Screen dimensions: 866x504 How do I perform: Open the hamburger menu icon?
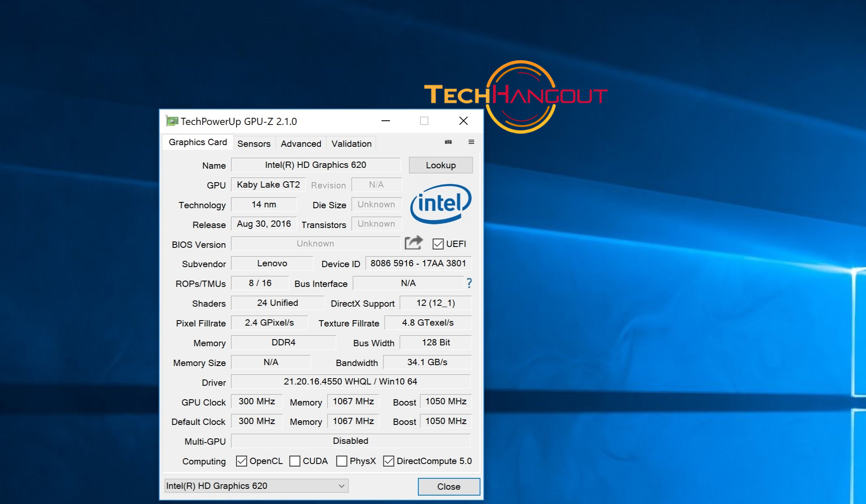(471, 142)
